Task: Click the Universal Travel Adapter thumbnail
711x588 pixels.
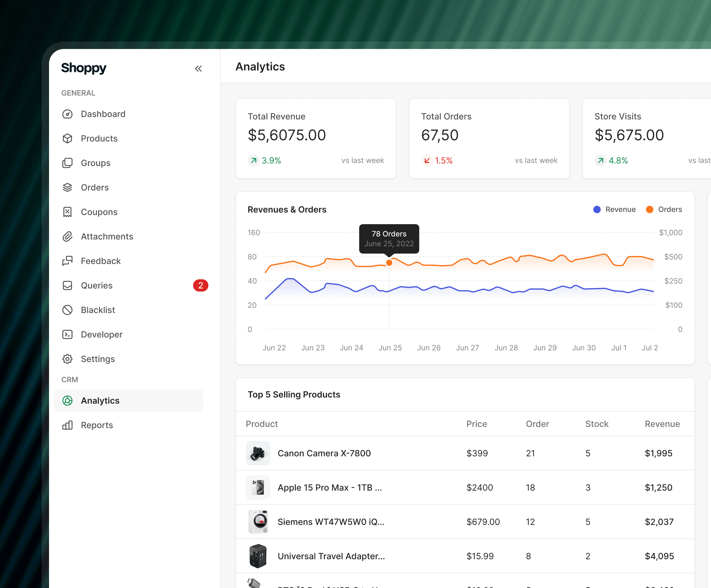Action: pos(258,556)
